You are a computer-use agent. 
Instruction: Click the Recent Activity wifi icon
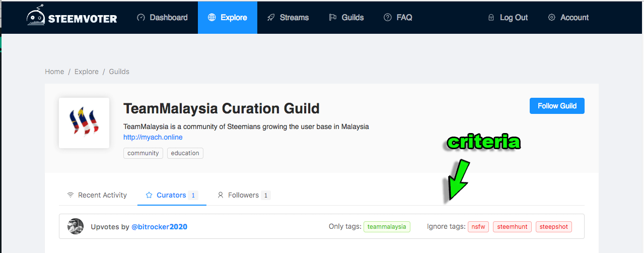point(70,195)
